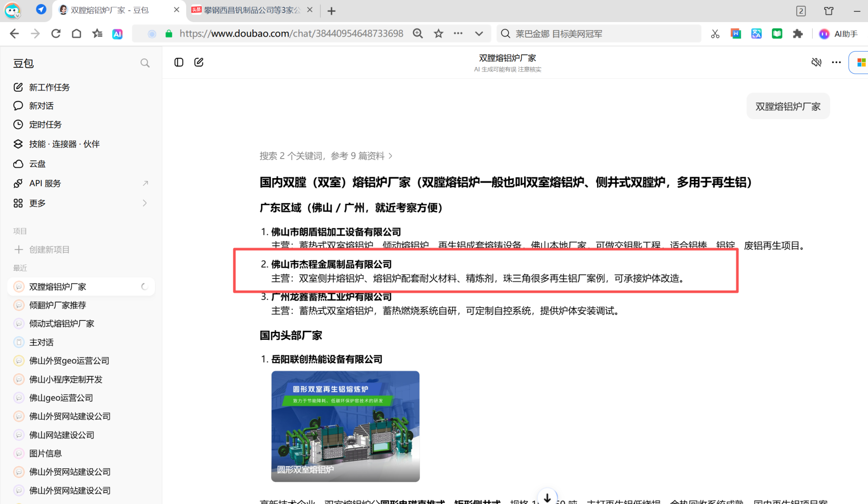Open the 佛山geo运营公司 conversation

tap(81, 398)
